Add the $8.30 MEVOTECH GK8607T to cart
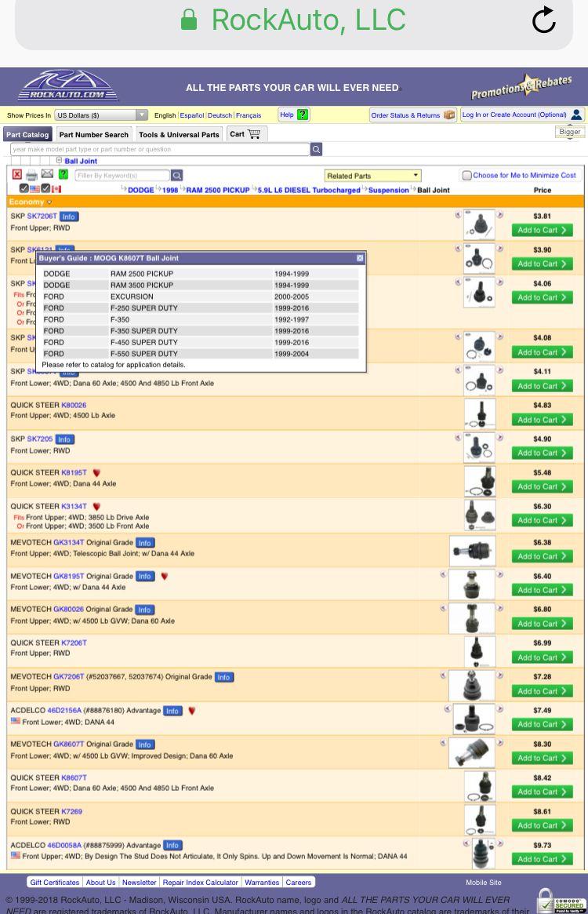This screenshot has height=914, width=588. click(x=542, y=759)
